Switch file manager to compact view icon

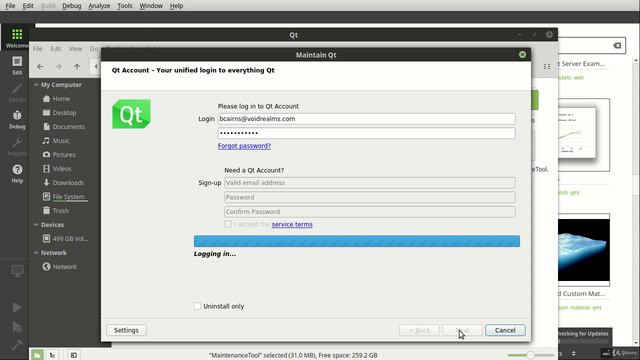547,67
